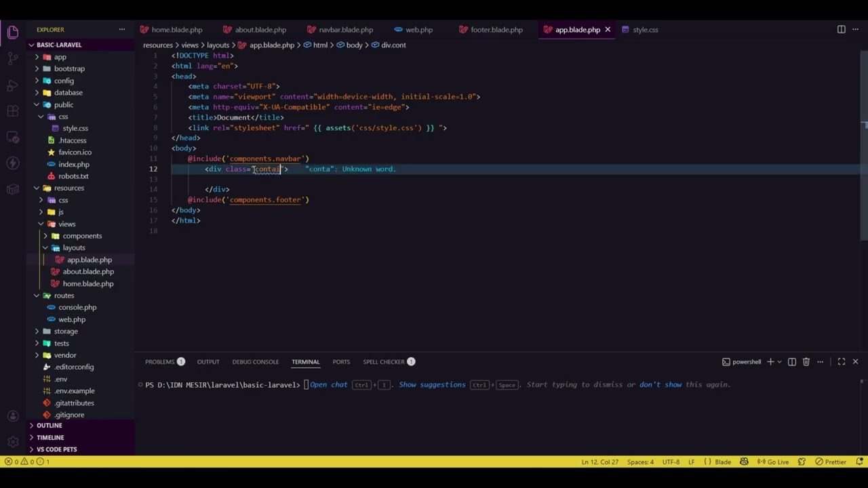Open the Problems panel tab
The width and height of the screenshot is (868, 488).
click(165, 362)
